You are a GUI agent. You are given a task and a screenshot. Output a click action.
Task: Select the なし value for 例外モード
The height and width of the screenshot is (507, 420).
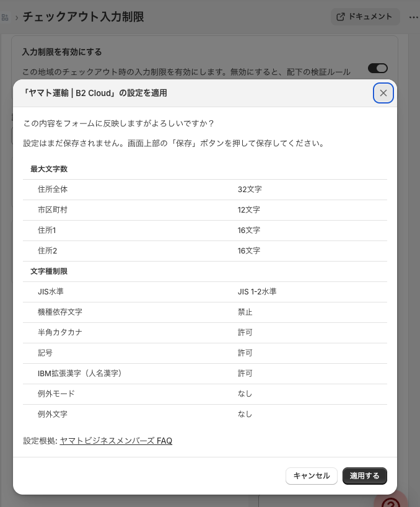[245, 394]
